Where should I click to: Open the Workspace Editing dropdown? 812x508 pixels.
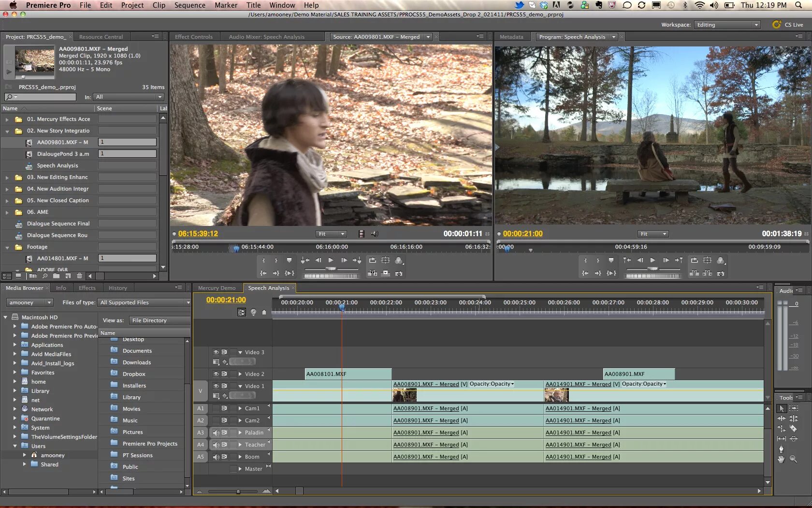(x=727, y=25)
